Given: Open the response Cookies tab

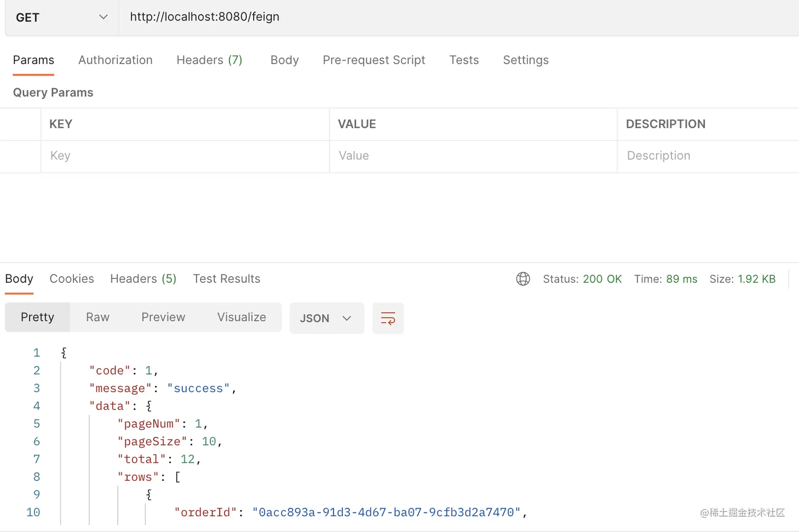Looking at the screenshot, I should (x=72, y=279).
